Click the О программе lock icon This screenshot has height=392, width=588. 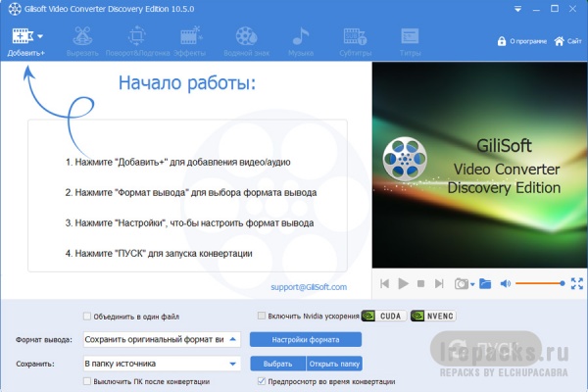(x=502, y=41)
